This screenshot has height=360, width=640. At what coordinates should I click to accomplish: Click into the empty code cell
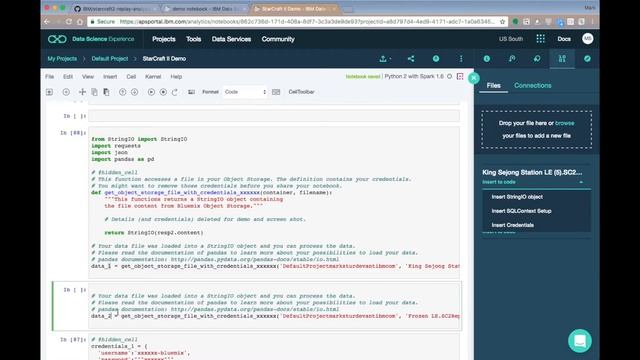tap(274, 116)
